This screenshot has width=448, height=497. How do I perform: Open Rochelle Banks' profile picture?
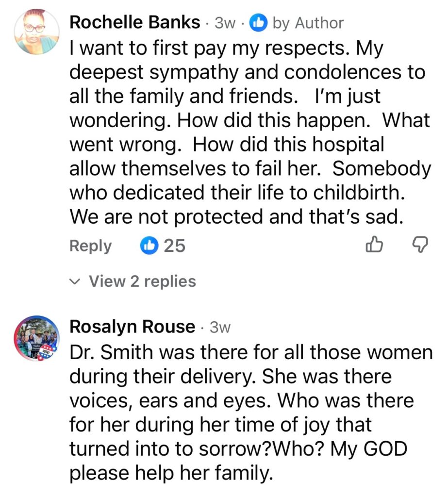(37, 31)
